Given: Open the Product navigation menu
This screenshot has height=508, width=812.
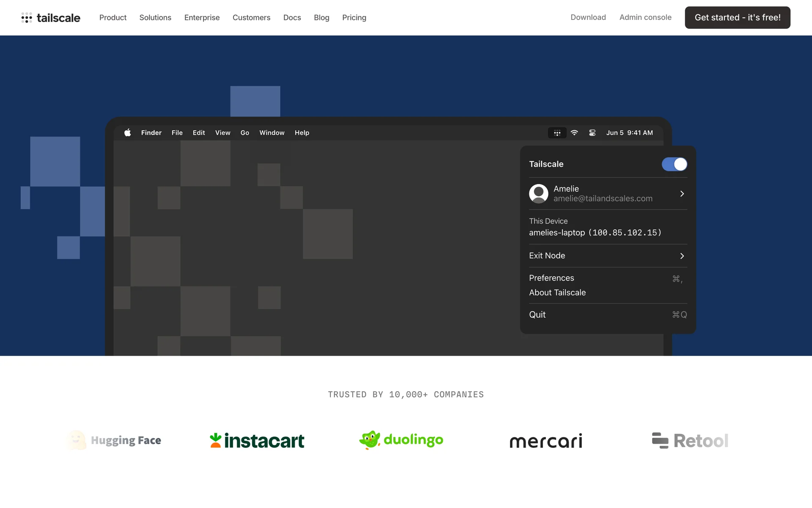Looking at the screenshot, I should pos(112,18).
